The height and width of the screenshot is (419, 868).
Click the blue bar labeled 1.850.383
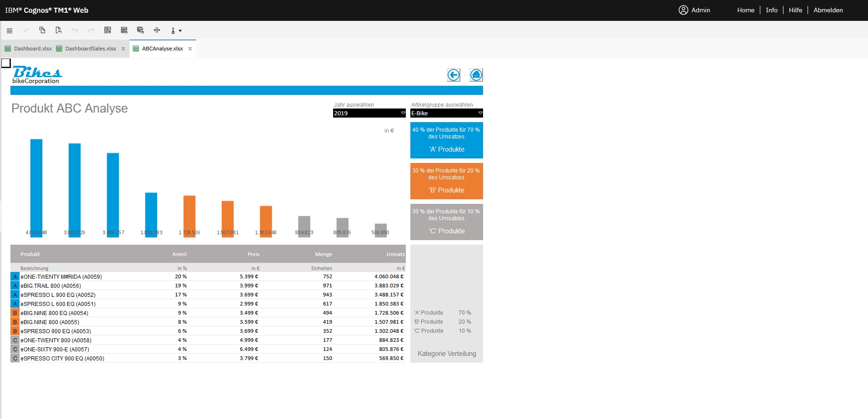[151, 215]
